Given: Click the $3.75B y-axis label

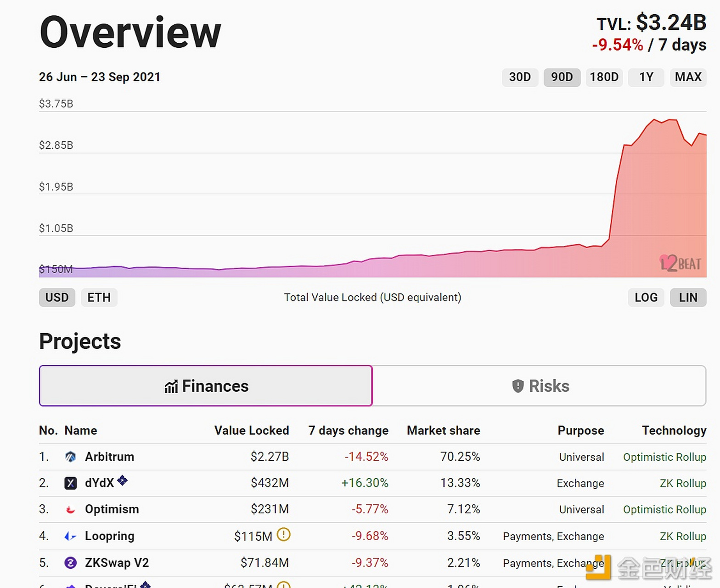Looking at the screenshot, I should (56, 104).
